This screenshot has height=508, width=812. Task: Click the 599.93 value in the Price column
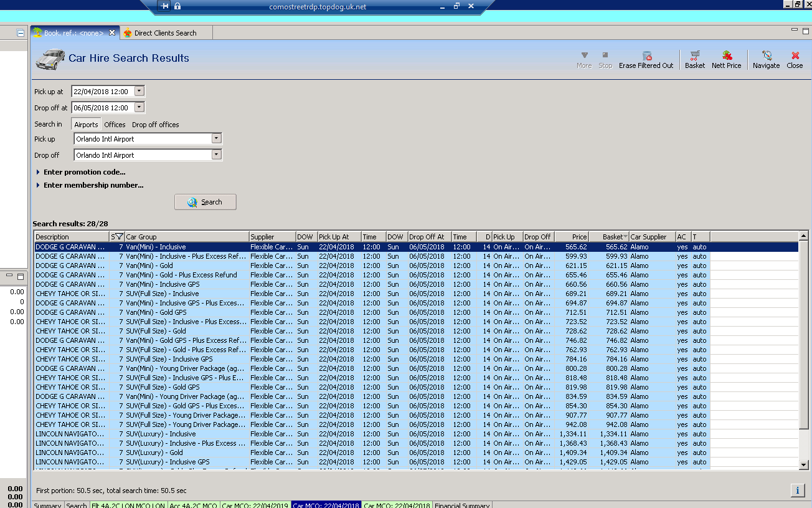tap(576, 256)
